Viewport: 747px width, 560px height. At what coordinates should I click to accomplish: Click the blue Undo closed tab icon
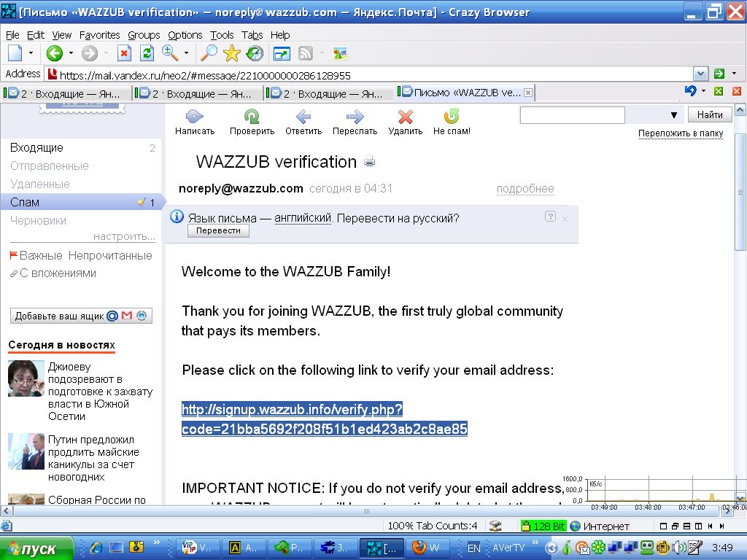coord(690,90)
